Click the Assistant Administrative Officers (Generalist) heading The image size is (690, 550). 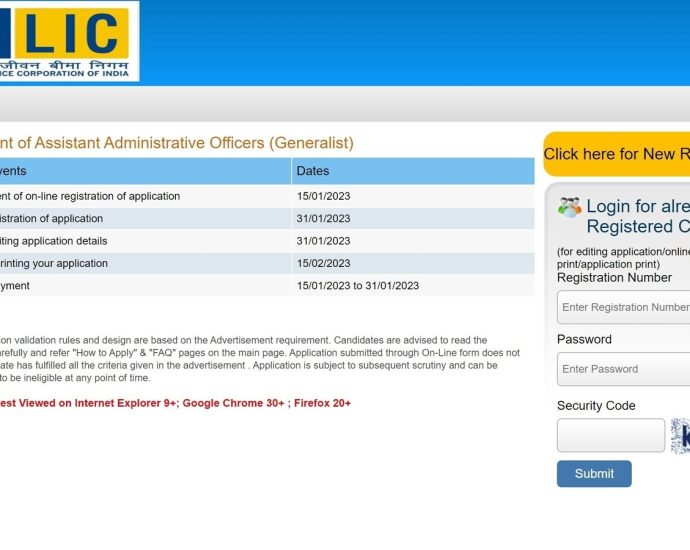click(x=175, y=144)
